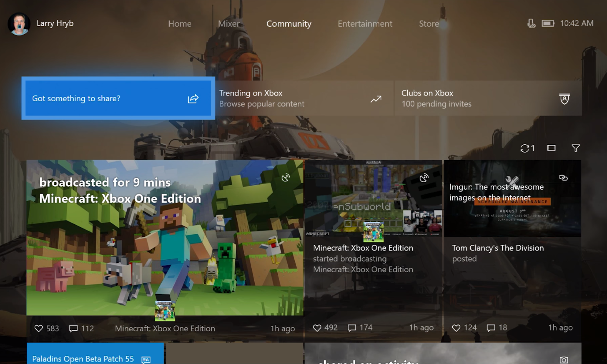Click Browse popular content subtitle
Image resolution: width=607 pixels, height=364 pixels.
coord(262,104)
